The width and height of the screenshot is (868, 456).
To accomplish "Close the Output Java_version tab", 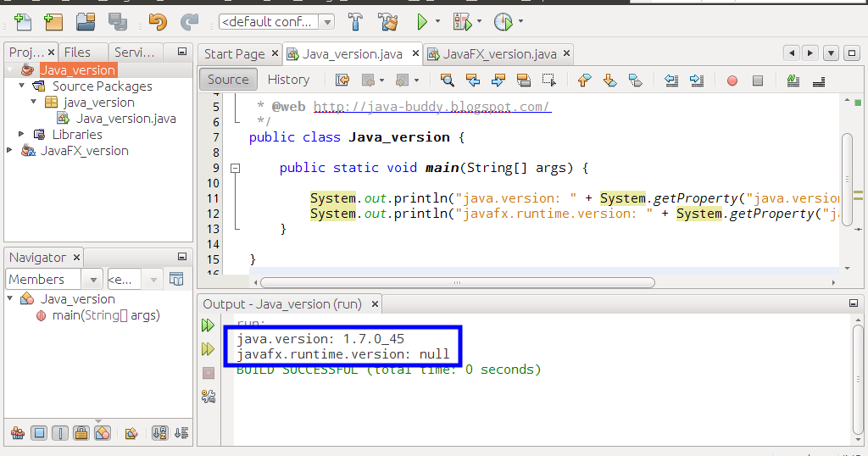I will pos(375,303).
